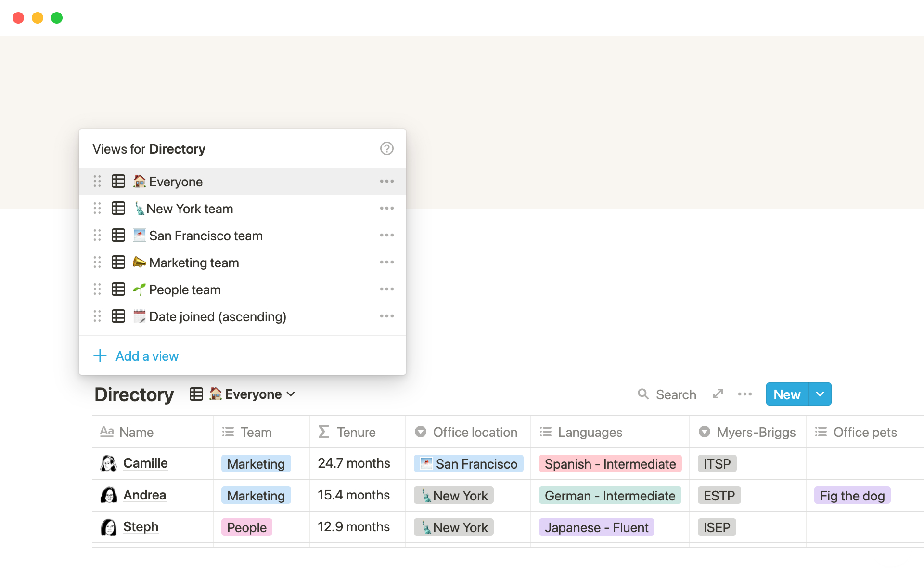Image resolution: width=924 pixels, height=578 pixels.
Task: Click the blue New button
Action: coord(787,394)
